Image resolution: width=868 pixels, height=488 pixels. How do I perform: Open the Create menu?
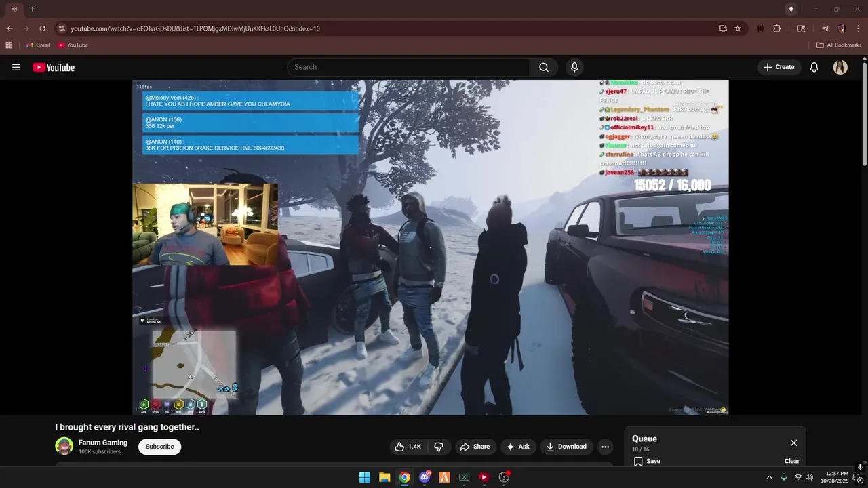pyautogui.click(x=779, y=67)
